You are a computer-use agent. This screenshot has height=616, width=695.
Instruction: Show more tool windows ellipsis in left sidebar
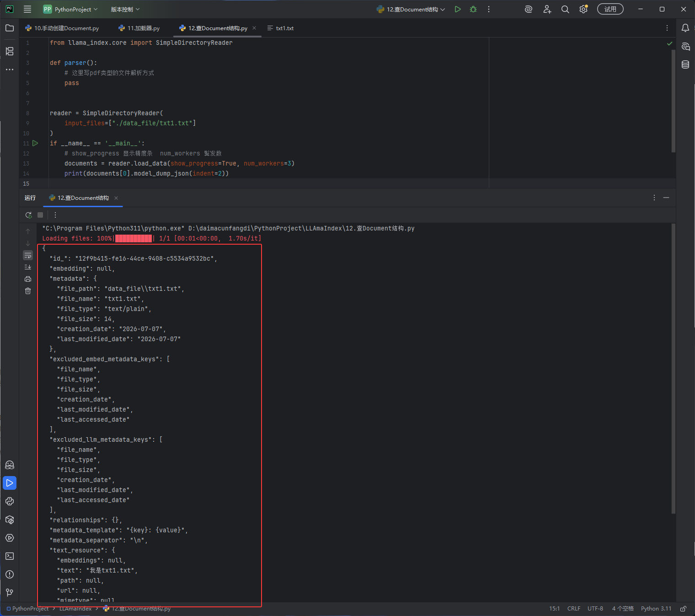pyautogui.click(x=10, y=70)
